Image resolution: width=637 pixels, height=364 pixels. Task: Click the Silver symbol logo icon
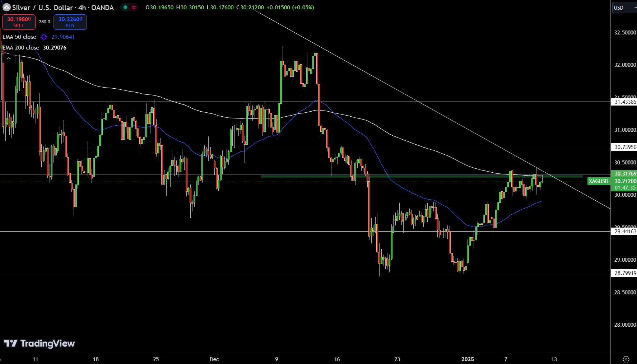point(6,7)
